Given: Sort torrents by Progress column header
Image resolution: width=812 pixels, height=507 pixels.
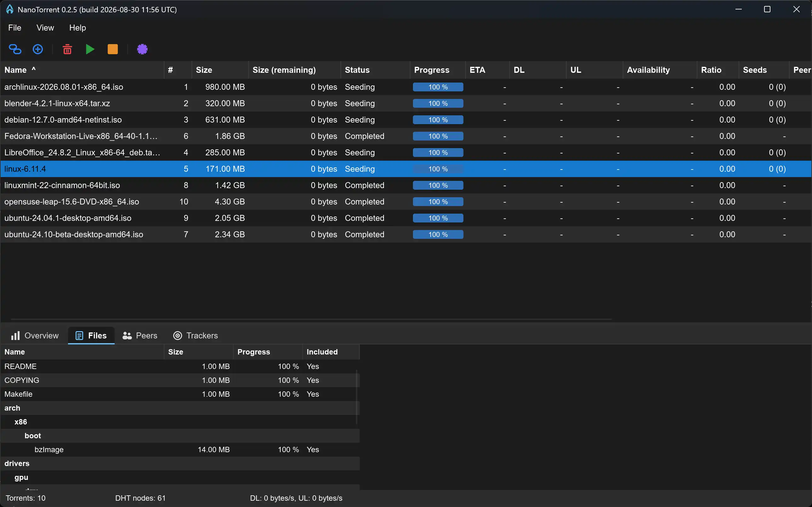Looking at the screenshot, I should pos(438,70).
